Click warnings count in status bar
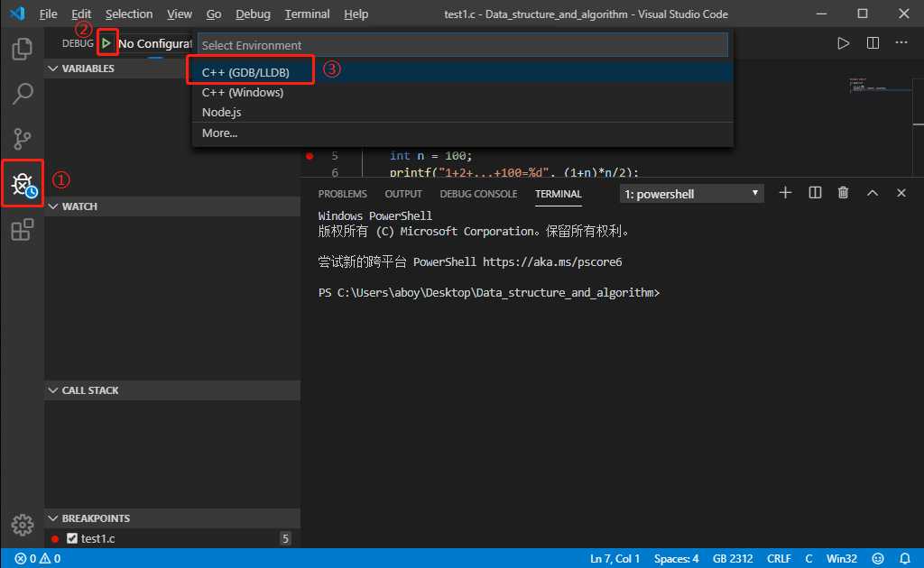 coord(51,558)
